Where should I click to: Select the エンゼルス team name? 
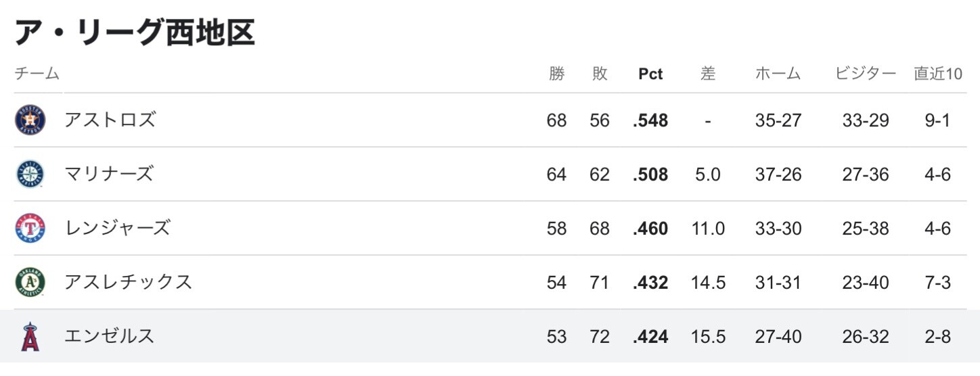(x=109, y=337)
